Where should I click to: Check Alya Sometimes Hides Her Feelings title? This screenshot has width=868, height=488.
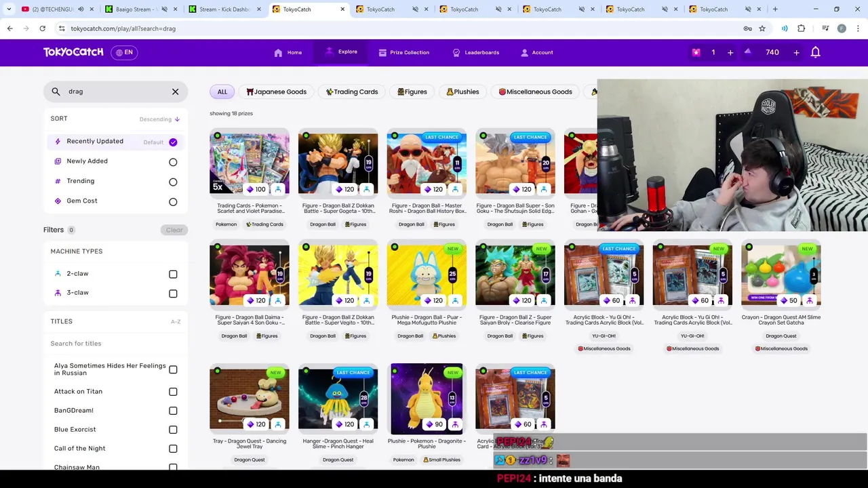(x=173, y=369)
